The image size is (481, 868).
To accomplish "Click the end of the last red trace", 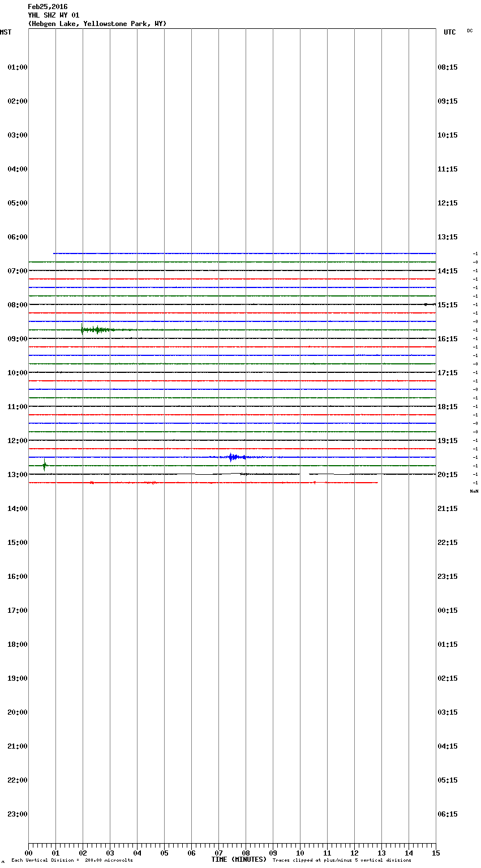I will [377, 483].
